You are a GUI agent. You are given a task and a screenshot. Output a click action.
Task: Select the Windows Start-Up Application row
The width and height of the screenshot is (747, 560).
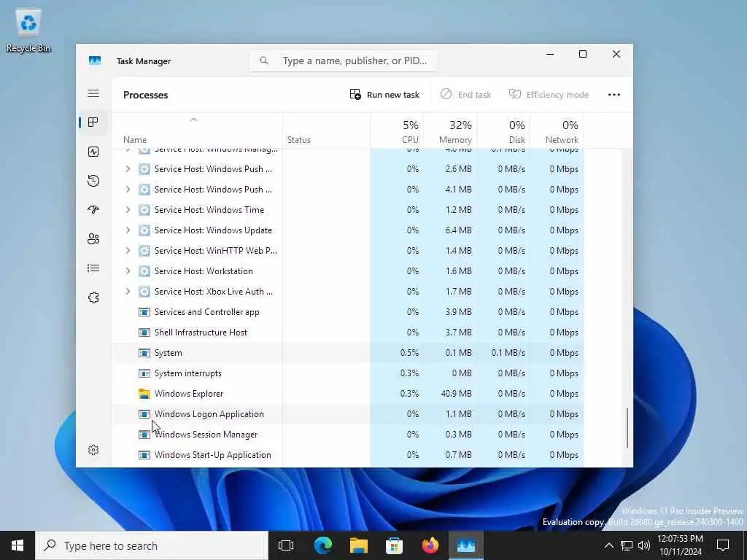point(348,455)
